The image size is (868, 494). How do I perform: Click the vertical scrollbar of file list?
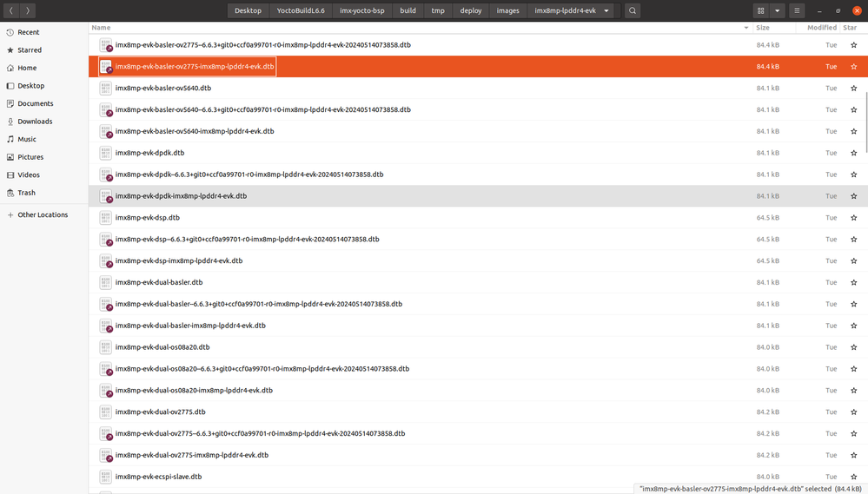click(865, 122)
